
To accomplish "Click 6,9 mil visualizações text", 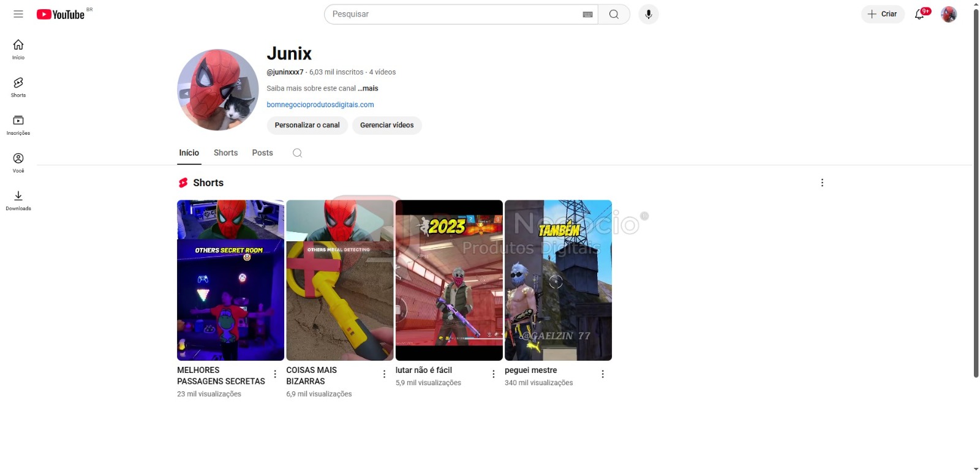I will (x=319, y=394).
